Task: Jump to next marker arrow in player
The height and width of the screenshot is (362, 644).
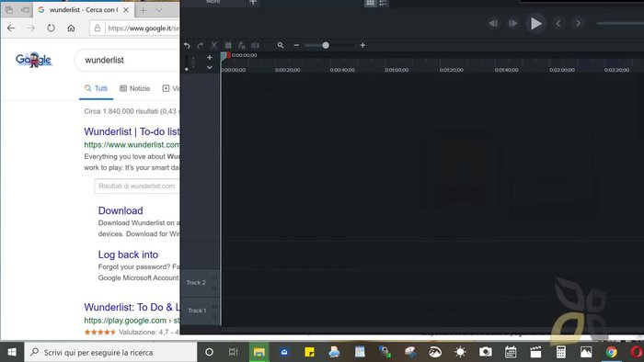Action: pos(578,23)
